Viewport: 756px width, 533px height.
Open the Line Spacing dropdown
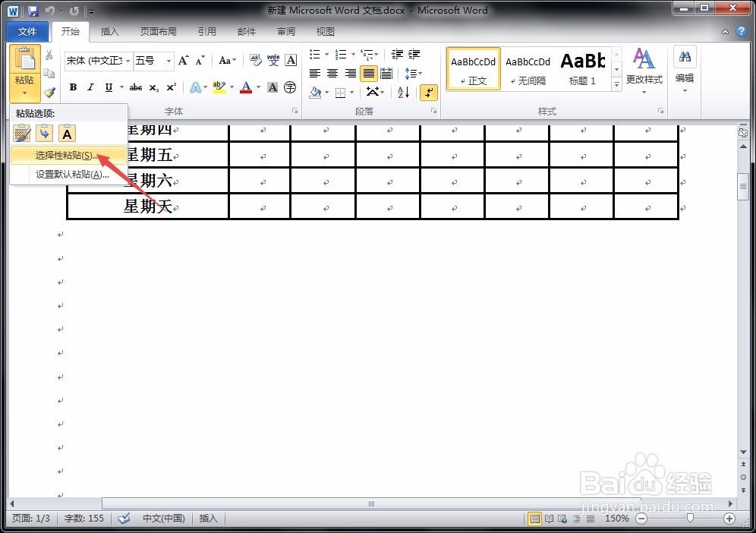(x=413, y=74)
